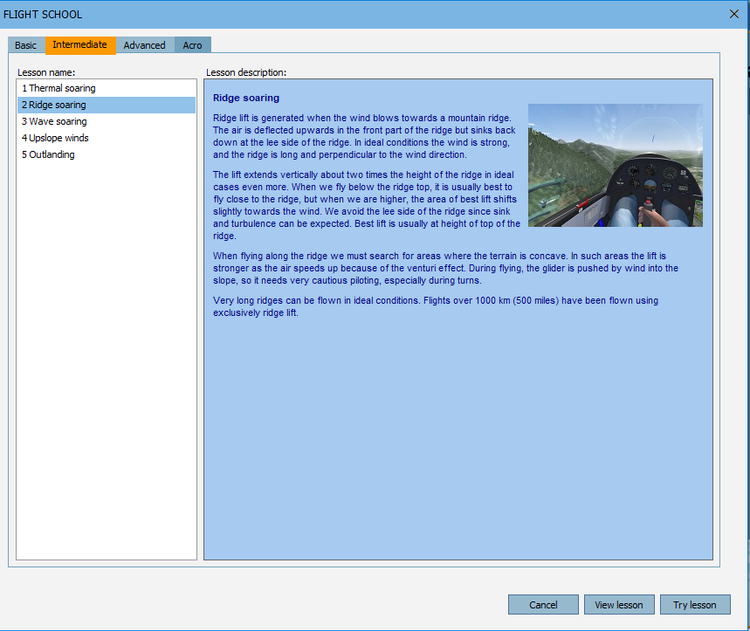Click the FLIGHT SCHOOL window title
The image size is (750, 631).
(x=43, y=15)
